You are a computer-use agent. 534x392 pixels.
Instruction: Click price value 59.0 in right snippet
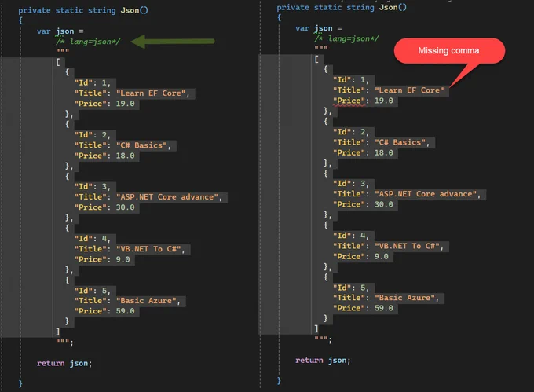coord(384,308)
